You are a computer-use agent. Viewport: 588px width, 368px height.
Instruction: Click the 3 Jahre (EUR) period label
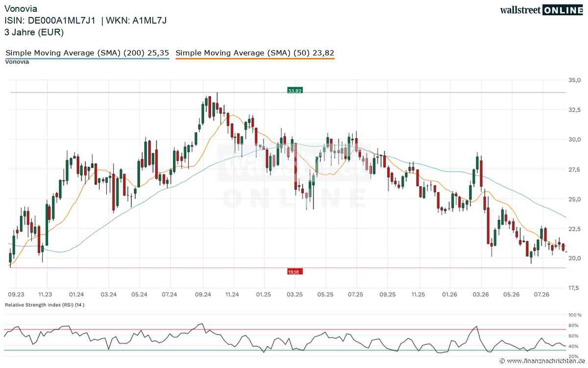point(34,32)
